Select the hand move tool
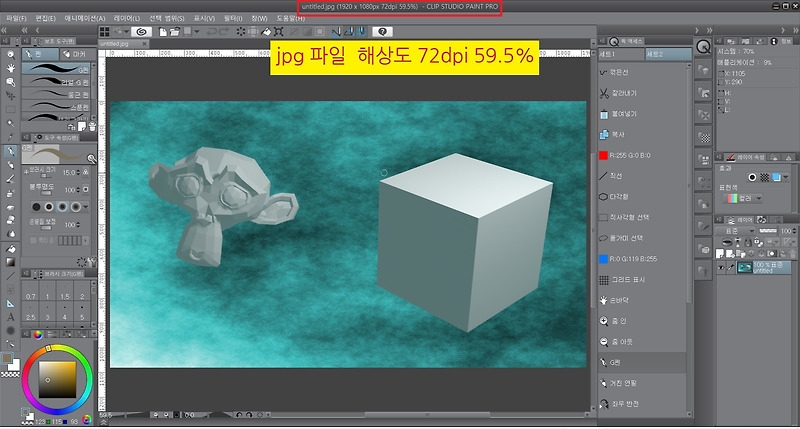 [10, 68]
